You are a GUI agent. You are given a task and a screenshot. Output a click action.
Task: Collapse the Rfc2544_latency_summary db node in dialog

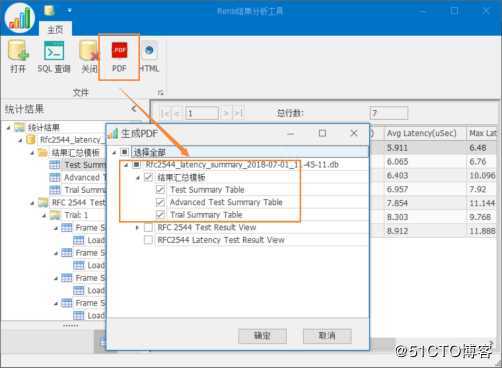point(126,165)
